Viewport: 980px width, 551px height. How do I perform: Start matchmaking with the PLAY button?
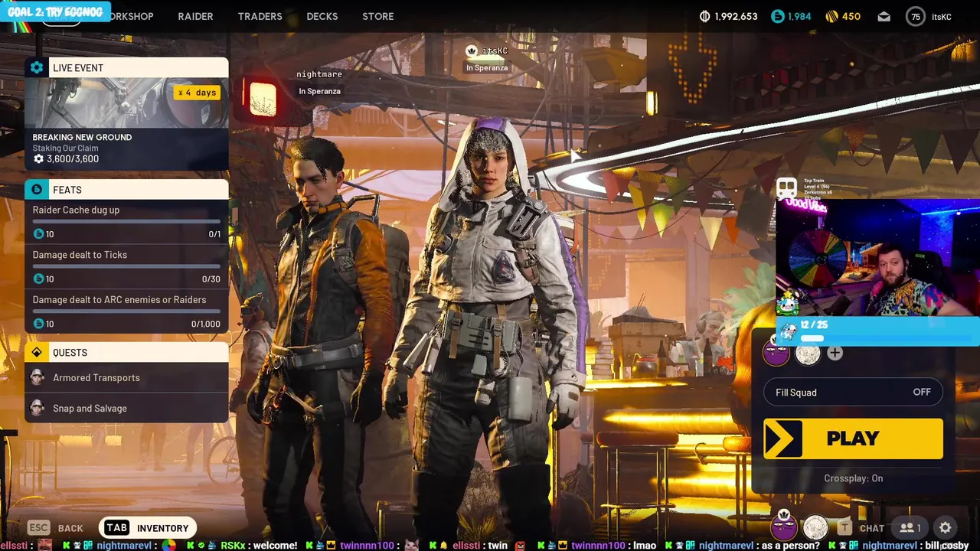(x=853, y=439)
